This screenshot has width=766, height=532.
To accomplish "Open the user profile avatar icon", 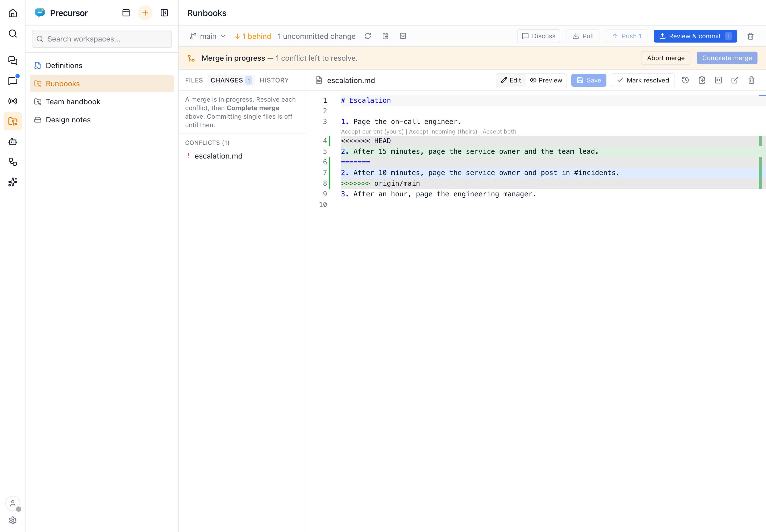I will [13, 503].
